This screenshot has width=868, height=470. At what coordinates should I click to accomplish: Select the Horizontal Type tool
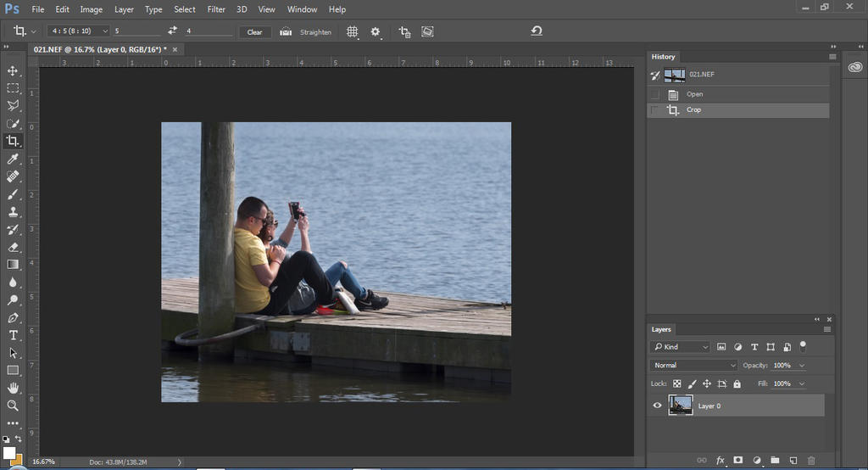coord(13,335)
